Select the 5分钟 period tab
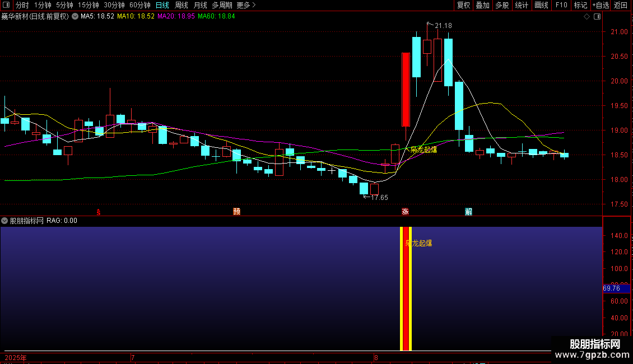This screenshot has height=364, width=633. 64,5
